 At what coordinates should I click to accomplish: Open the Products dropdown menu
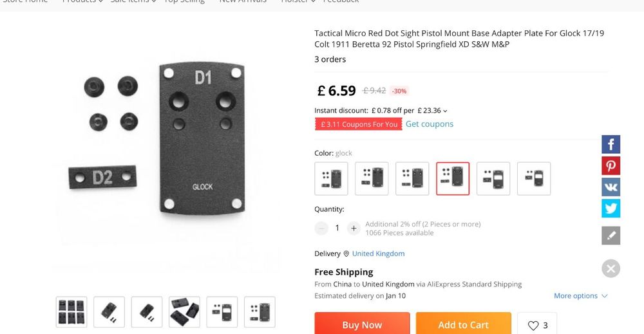pos(82,2)
